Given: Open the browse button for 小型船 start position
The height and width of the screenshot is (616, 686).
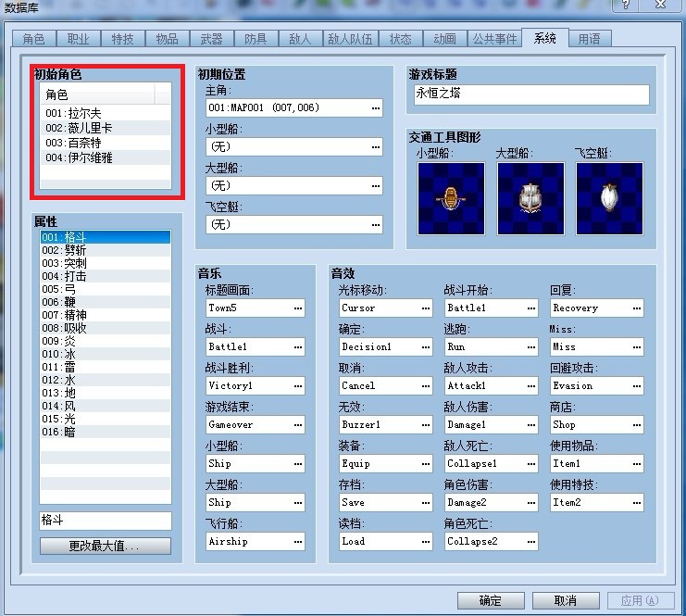Looking at the screenshot, I should pyautogui.click(x=375, y=146).
